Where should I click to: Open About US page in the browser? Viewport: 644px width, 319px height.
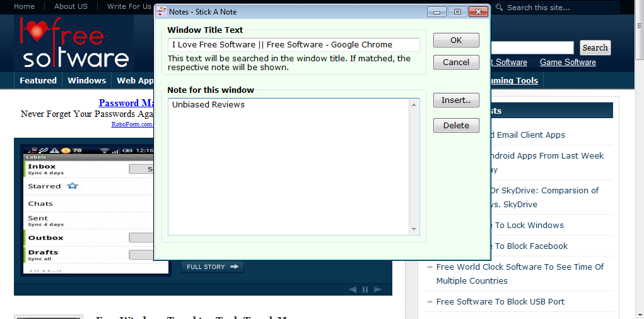point(71,6)
